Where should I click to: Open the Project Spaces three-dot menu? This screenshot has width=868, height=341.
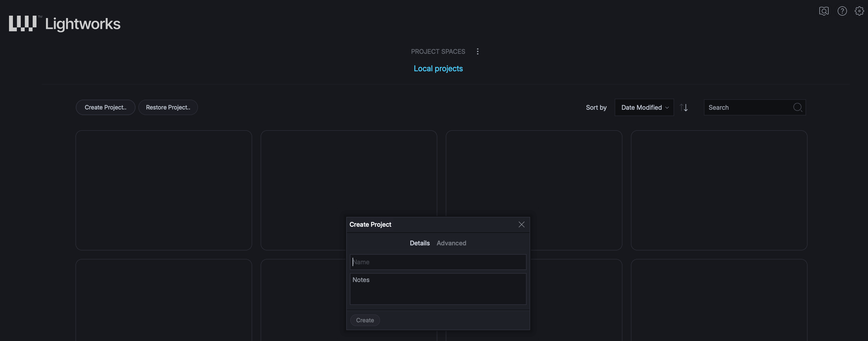(478, 51)
